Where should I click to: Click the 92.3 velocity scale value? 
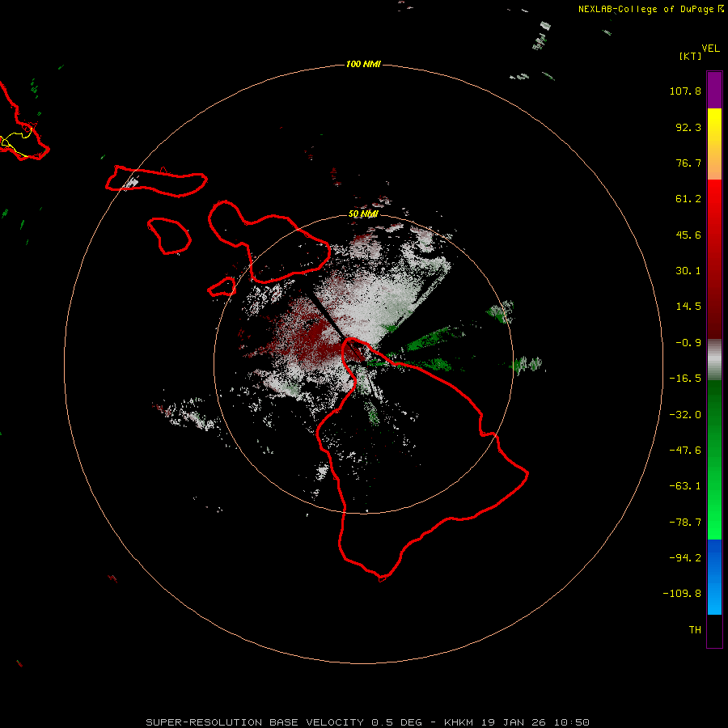[x=688, y=127]
